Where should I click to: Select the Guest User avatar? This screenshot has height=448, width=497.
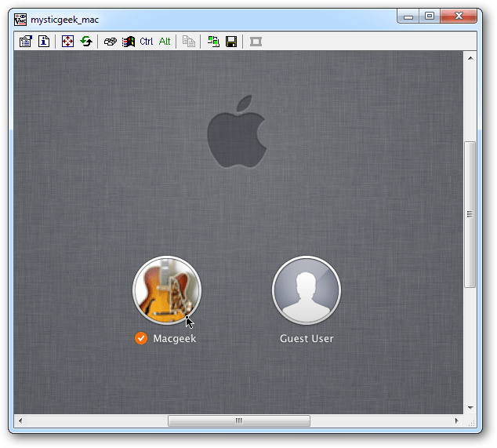pos(307,290)
